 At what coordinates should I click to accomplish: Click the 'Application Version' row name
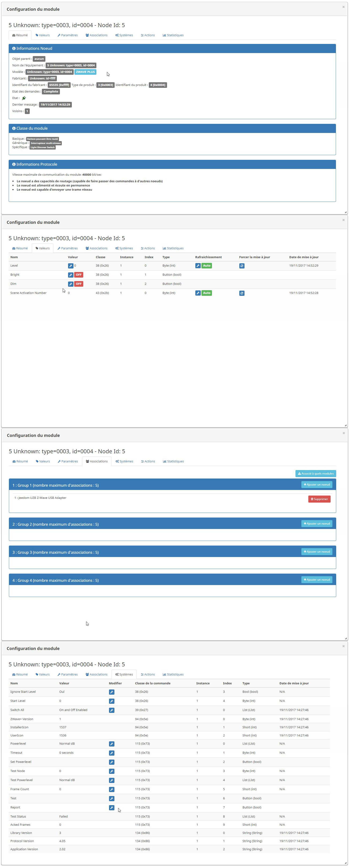pos(24,849)
